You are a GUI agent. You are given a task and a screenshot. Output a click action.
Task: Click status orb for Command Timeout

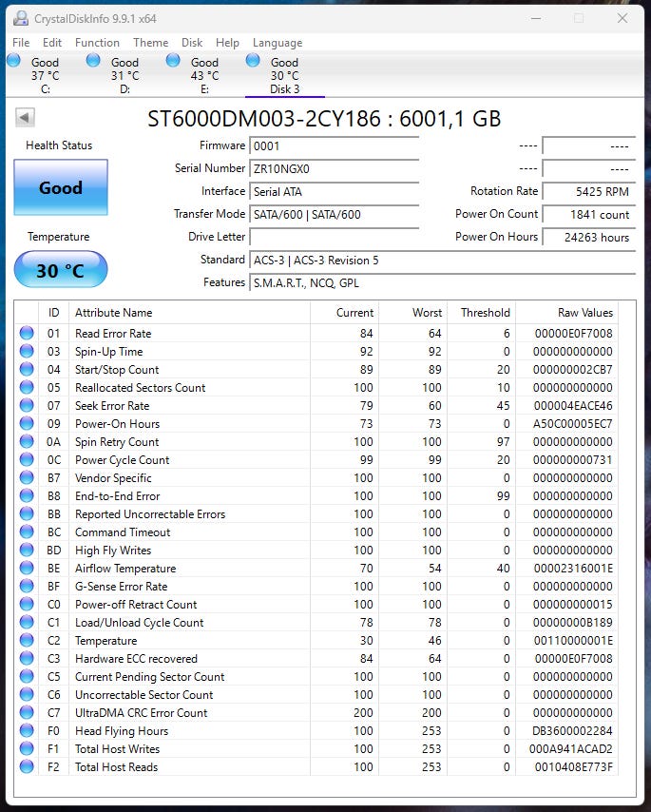point(27,532)
